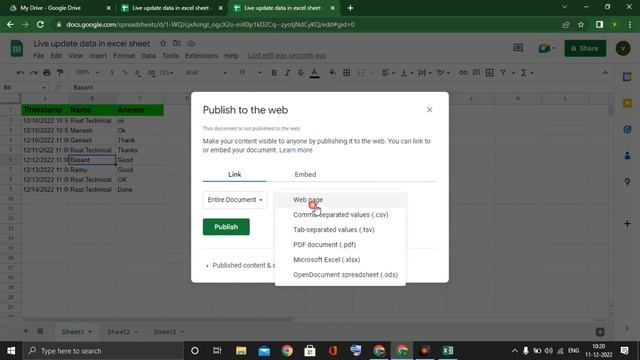Toggle bold formatting in toolbar
The height and width of the screenshot is (360, 640).
coord(274,73)
